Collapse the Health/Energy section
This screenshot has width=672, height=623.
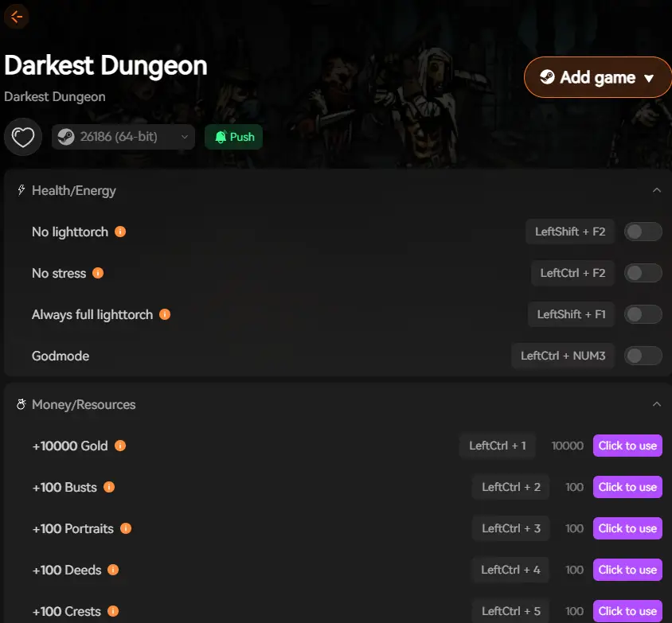pyautogui.click(x=657, y=190)
